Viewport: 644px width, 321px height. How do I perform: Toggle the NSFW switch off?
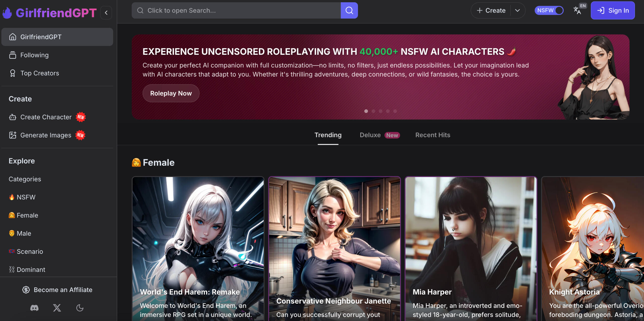(549, 10)
